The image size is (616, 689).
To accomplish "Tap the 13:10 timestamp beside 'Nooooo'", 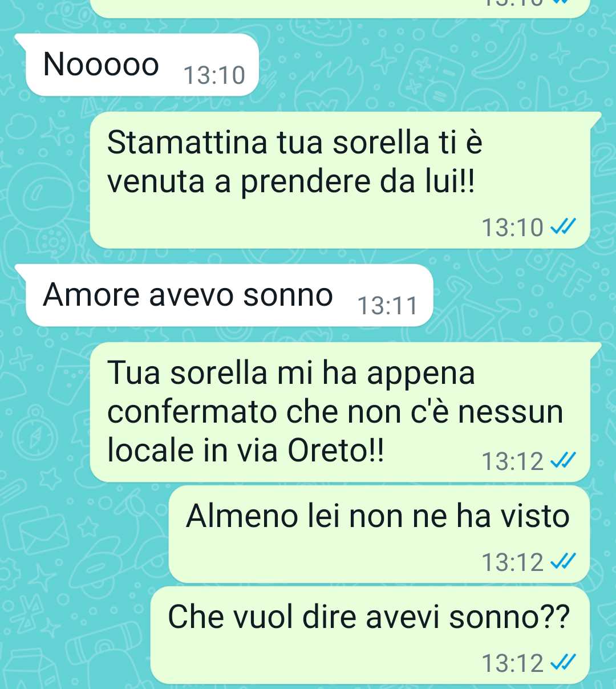I will (x=214, y=76).
